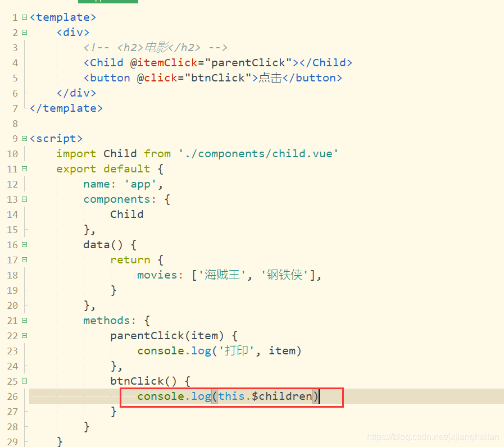The width and height of the screenshot is (504, 447).
Task: Collapse the script block fold marker on line 9
Action: (x=24, y=139)
